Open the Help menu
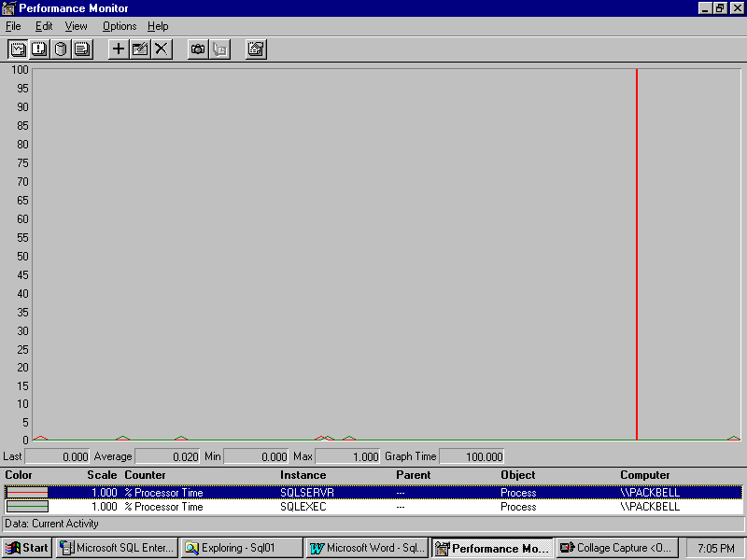747x560 pixels. point(158,26)
